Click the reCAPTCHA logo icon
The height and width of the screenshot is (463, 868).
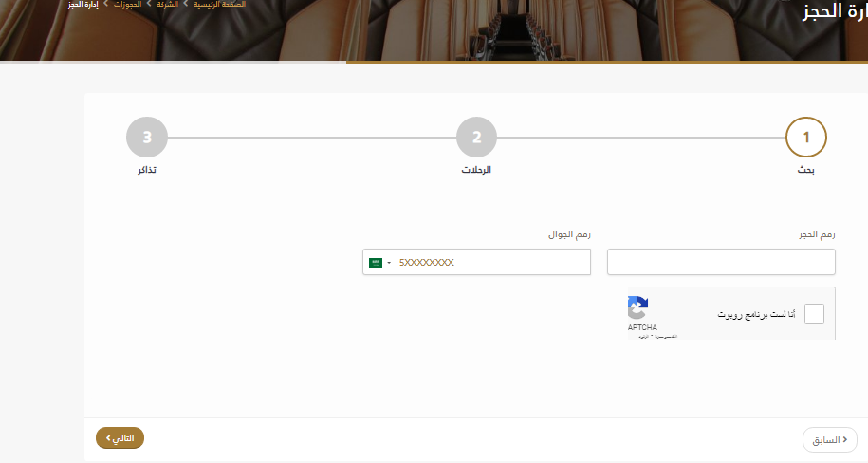point(637,308)
